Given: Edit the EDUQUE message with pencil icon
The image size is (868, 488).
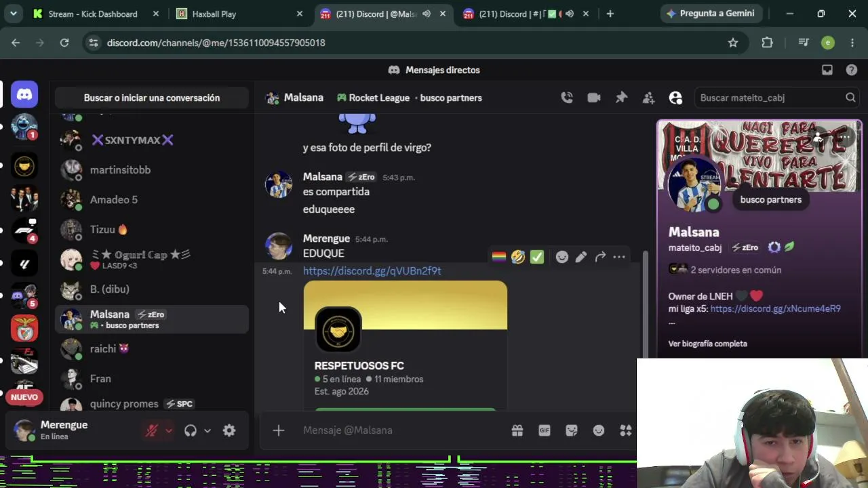Looking at the screenshot, I should pyautogui.click(x=581, y=257).
